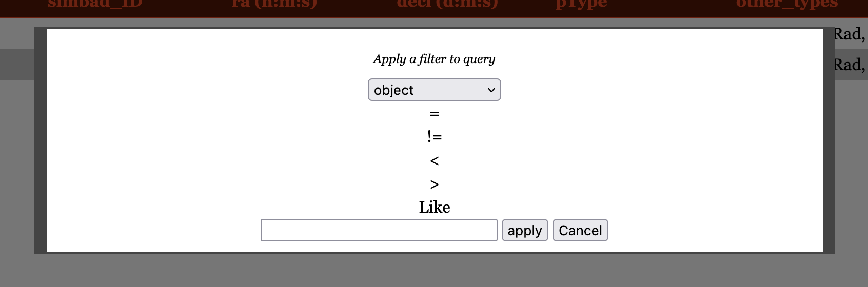Click the ra (h:m:s) column header
Image resolution: width=868 pixels, height=287 pixels.
(274, 4)
